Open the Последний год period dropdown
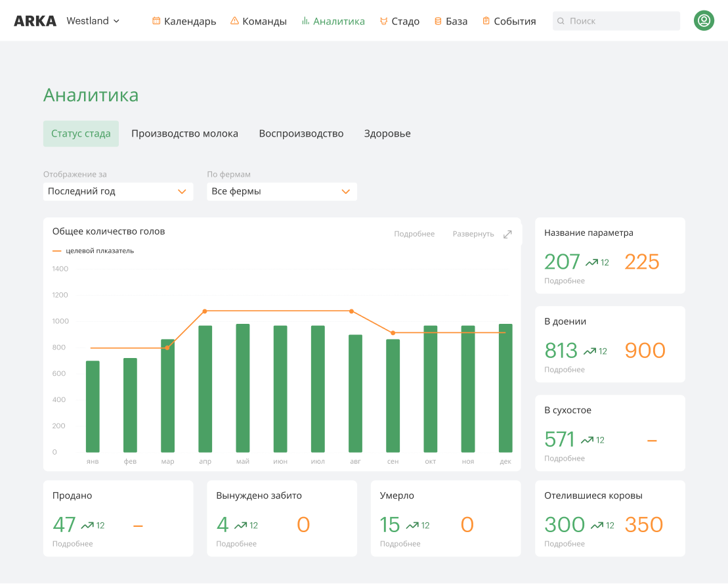Image resolution: width=728 pixels, height=584 pixels. pyautogui.click(x=118, y=192)
